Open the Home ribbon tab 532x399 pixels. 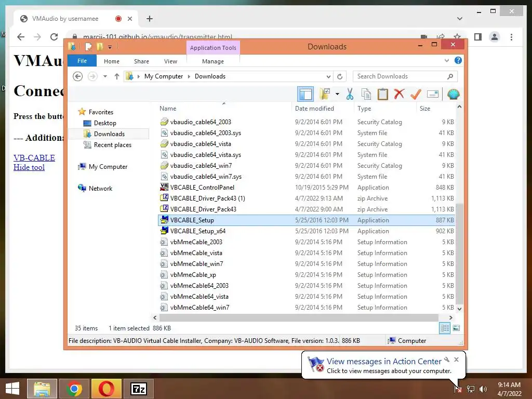click(x=112, y=61)
